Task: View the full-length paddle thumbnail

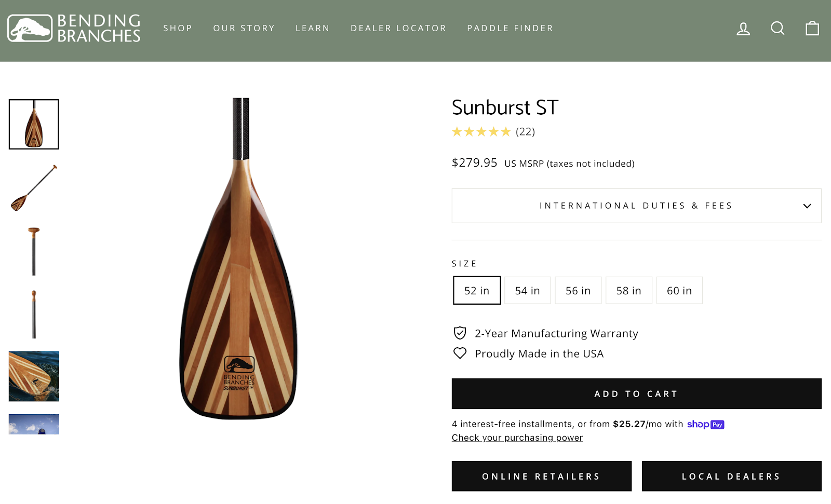Action: [34, 188]
